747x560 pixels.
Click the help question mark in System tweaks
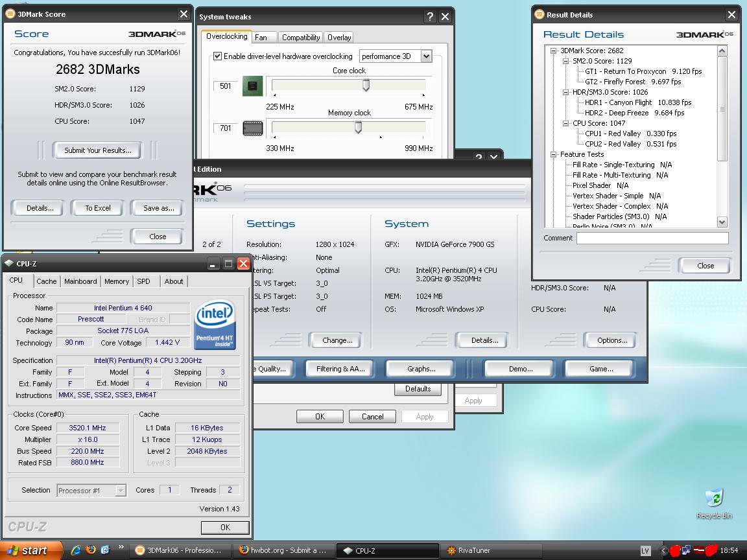coord(430,17)
